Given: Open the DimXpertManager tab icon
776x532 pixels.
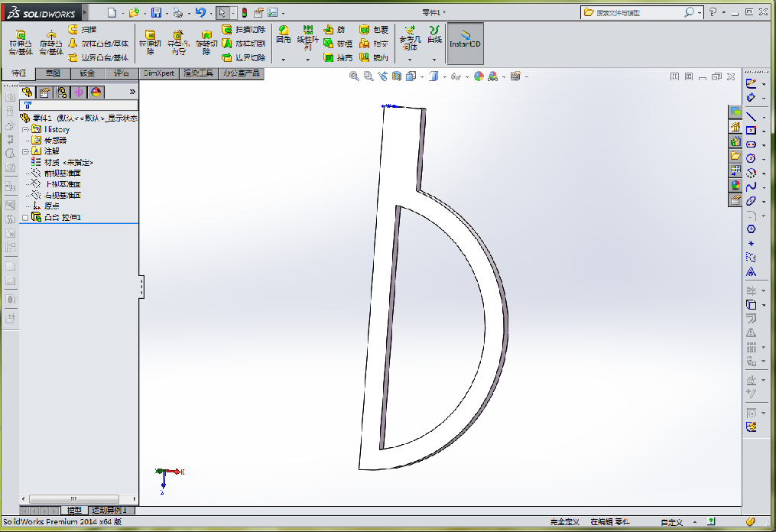Looking at the screenshot, I should point(79,92).
